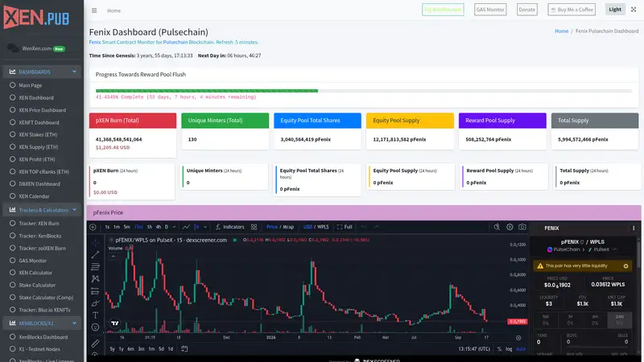Select the trend line drawing tool
The width and height of the screenshot is (644, 362).
coord(95,255)
